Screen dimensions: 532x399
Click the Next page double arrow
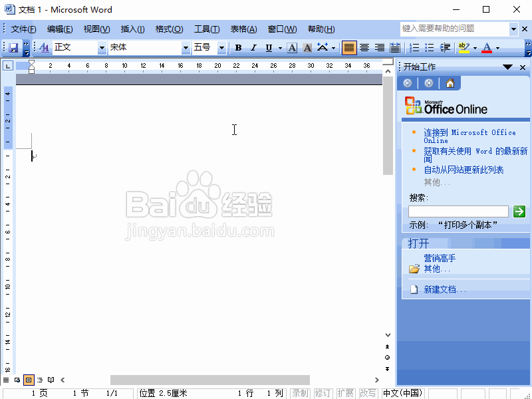click(x=388, y=369)
